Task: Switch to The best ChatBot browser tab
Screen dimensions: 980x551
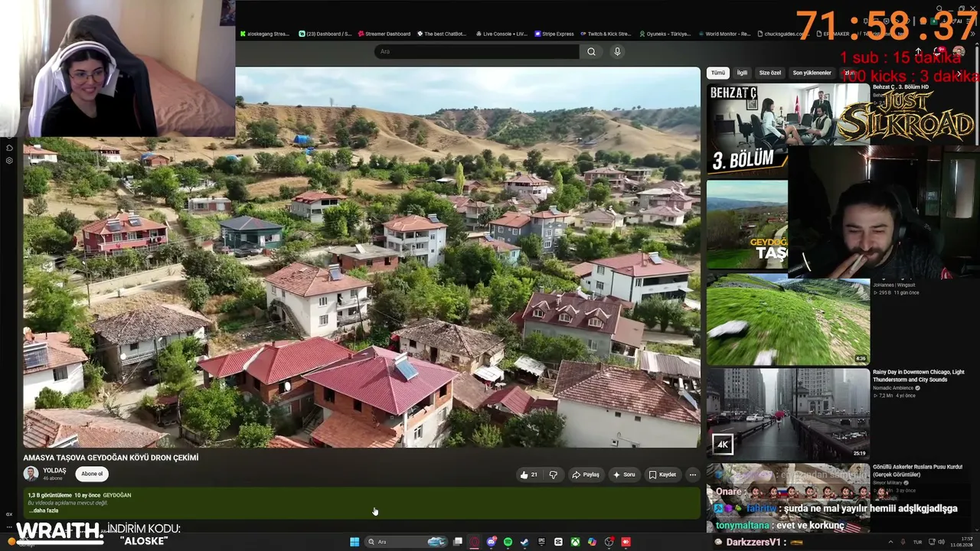Action: pyautogui.click(x=442, y=34)
